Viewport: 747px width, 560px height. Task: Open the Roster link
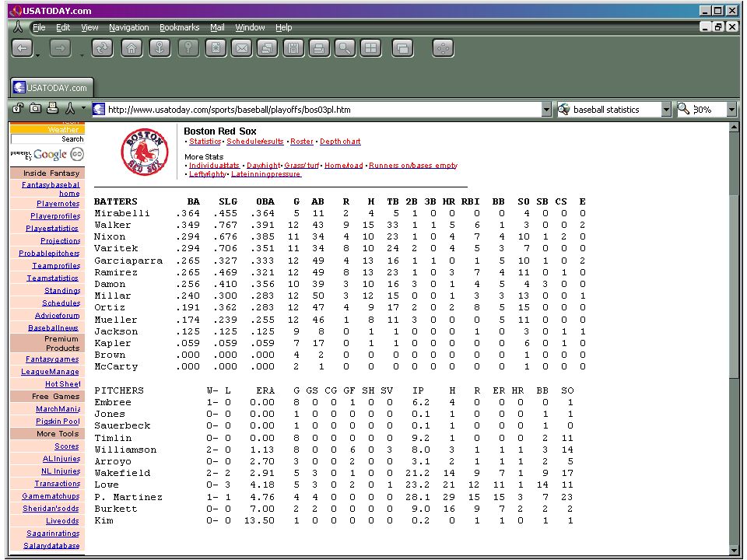coord(302,142)
